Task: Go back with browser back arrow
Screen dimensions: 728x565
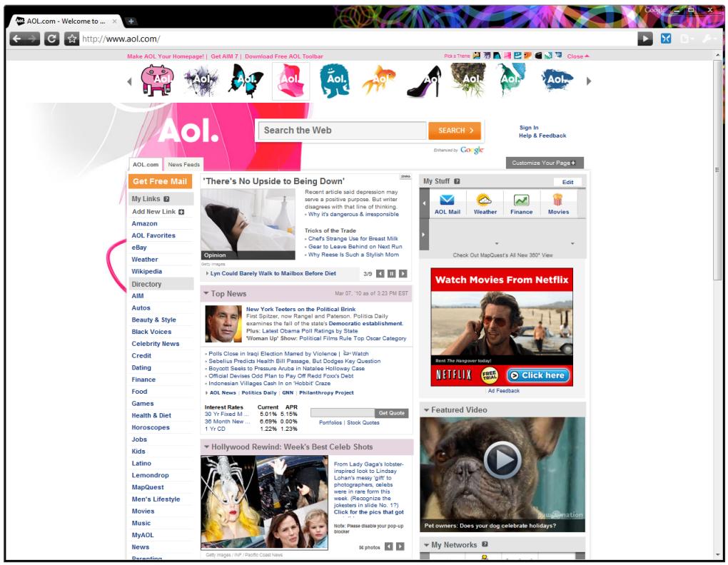Action: pos(17,39)
